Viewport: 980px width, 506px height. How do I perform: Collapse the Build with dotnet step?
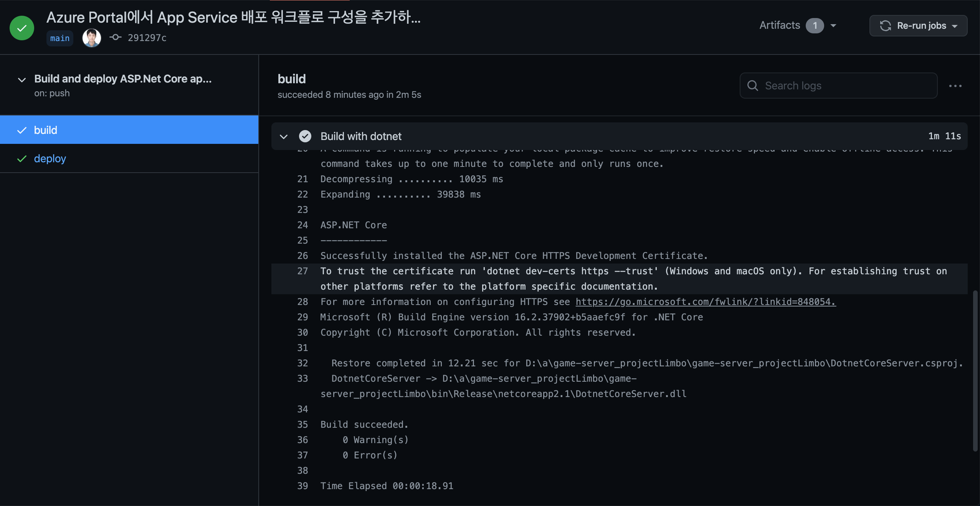click(x=284, y=137)
